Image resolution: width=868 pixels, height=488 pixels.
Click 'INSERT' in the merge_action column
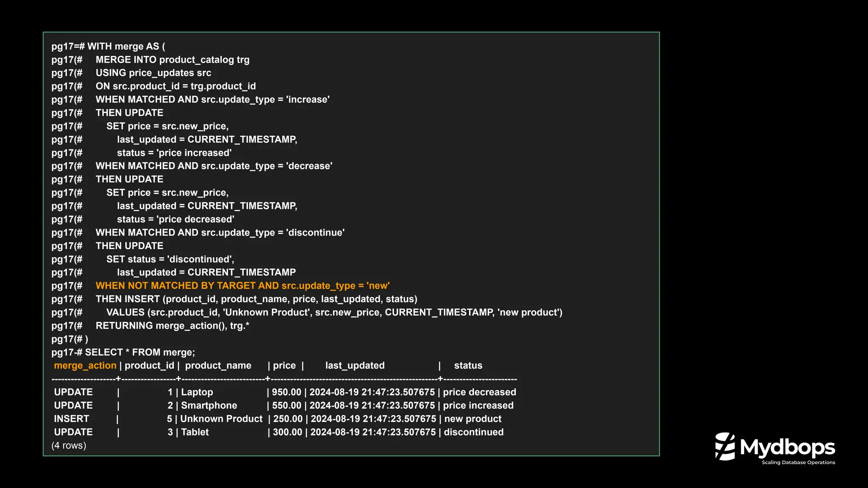pos(72,419)
